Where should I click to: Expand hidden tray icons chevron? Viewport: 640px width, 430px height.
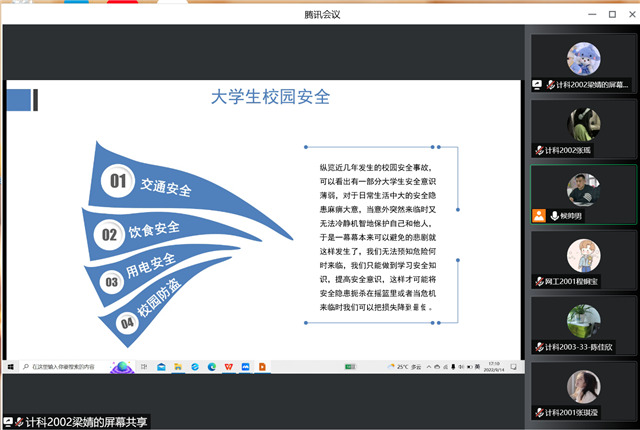point(429,367)
